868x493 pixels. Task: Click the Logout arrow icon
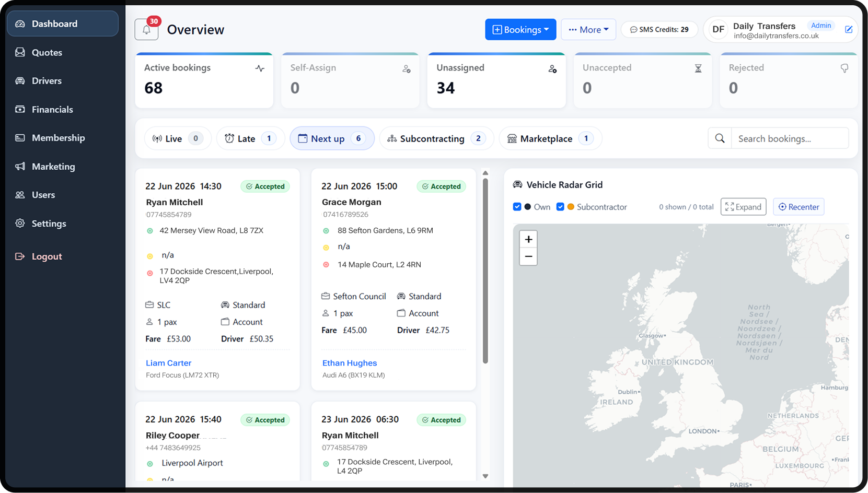click(x=20, y=256)
